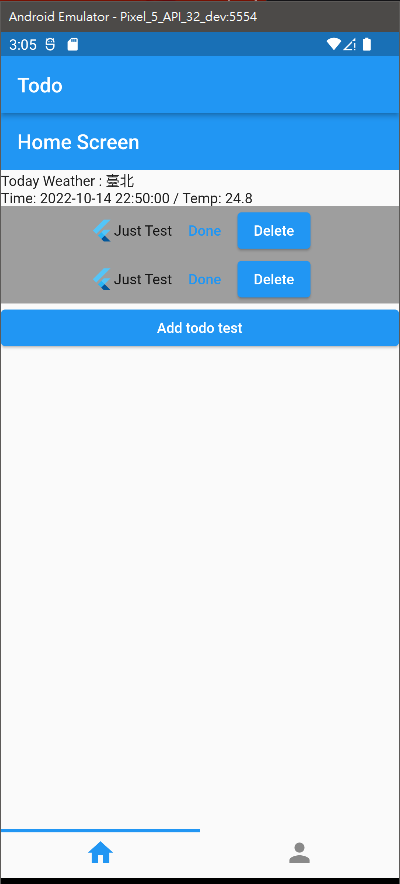The height and width of the screenshot is (884, 400).
Task: Switch to the profile person tab
Action: (299, 852)
